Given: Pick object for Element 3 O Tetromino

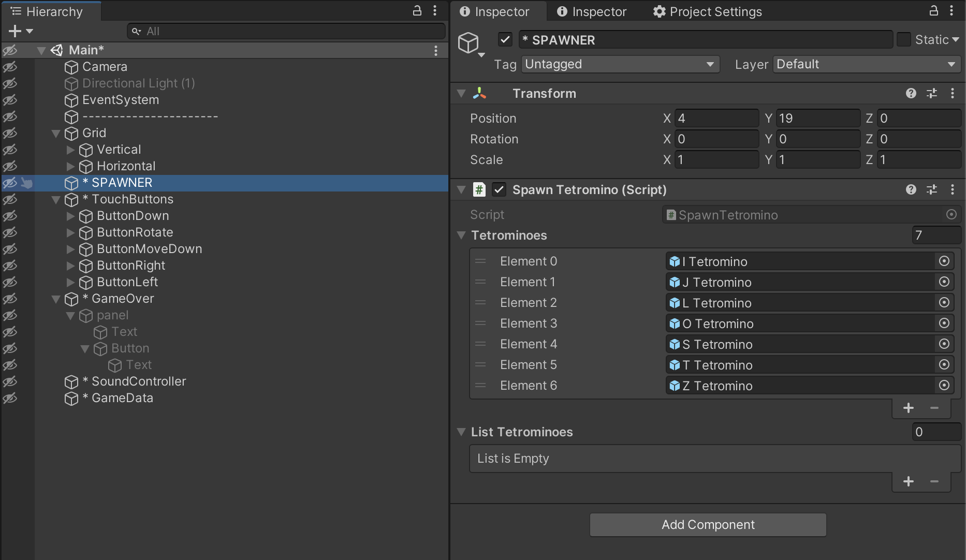Looking at the screenshot, I should tap(944, 323).
